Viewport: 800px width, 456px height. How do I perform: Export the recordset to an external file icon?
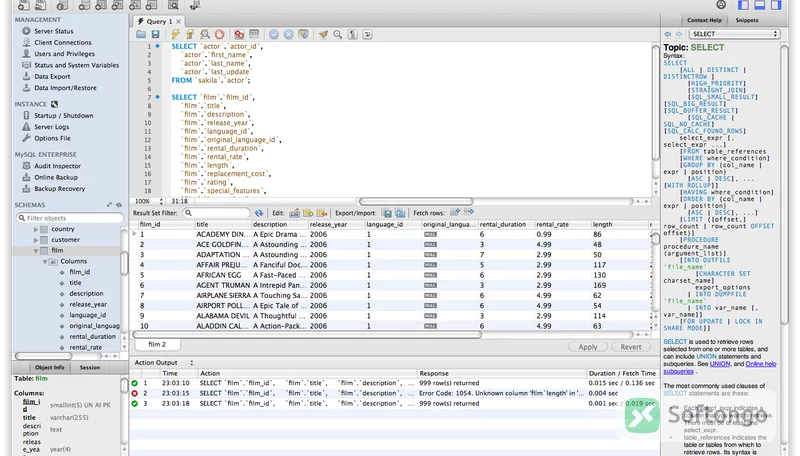[x=387, y=213]
